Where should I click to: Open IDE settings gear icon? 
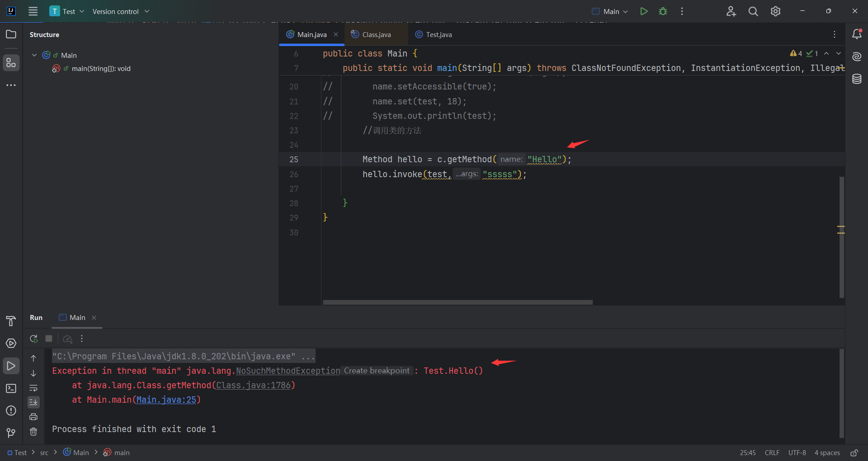[775, 11]
